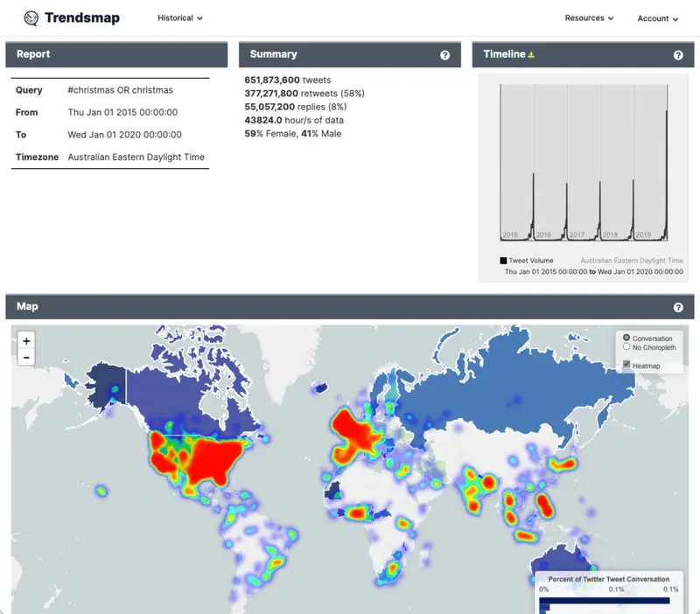Viewport: 700px width, 614px height.
Task: Zoom in on the map
Action: pos(26,341)
